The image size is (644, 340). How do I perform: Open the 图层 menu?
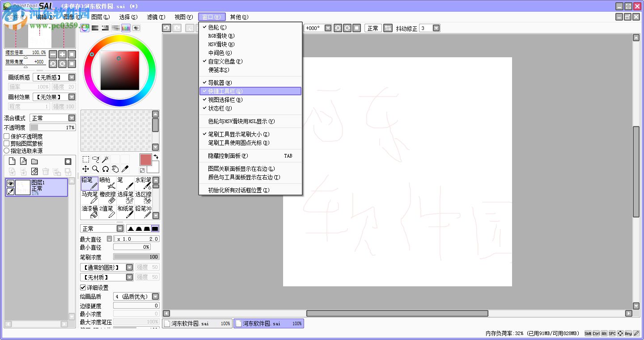click(100, 17)
